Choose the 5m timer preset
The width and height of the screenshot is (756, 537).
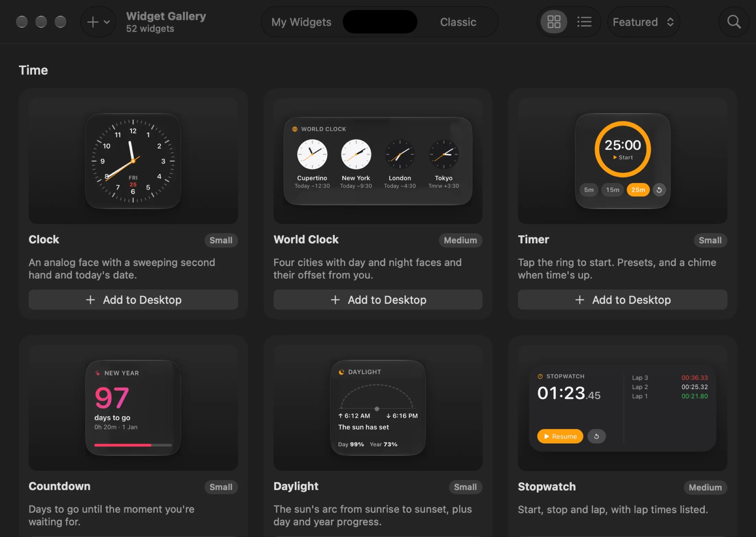589,190
